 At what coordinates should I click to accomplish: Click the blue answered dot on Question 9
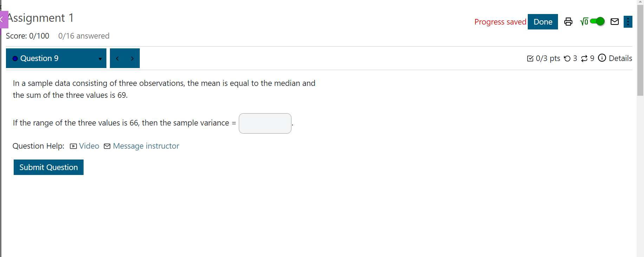pos(15,58)
